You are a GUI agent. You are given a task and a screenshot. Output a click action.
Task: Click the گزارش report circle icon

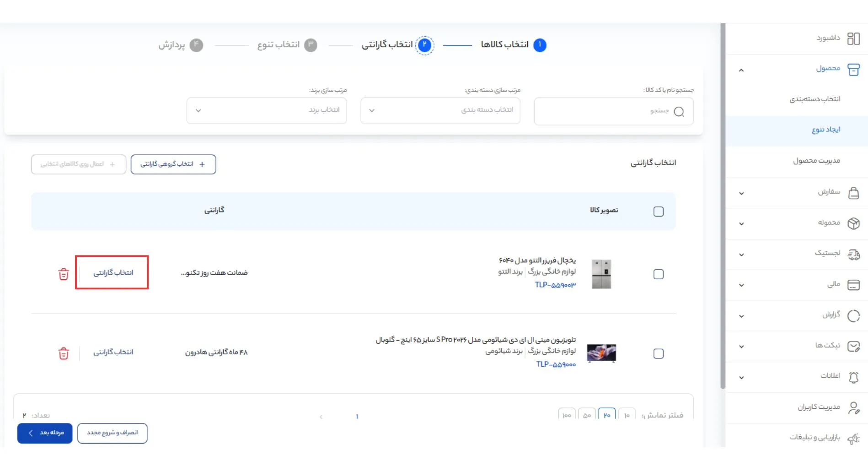click(853, 316)
